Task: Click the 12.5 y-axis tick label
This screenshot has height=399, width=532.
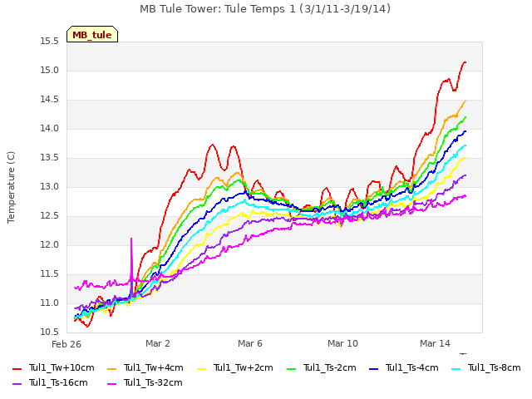Action: pyautogui.click(x=50, y=216)
